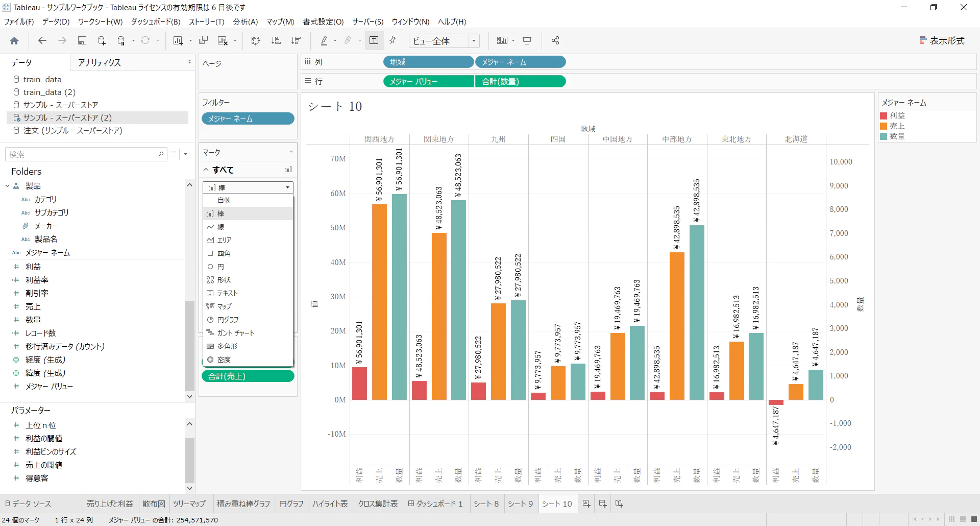Collapse the 製品 folder in data pane
Image resolution: width=980 pixels, height=526 pixels.
(x=8, y=186)
